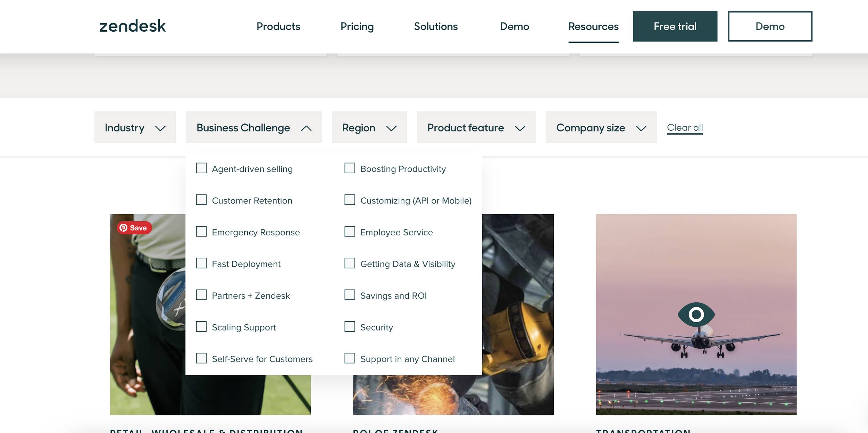Click the Pinterest Save button on golf image

pyautogui.click(x=134, y=228)
